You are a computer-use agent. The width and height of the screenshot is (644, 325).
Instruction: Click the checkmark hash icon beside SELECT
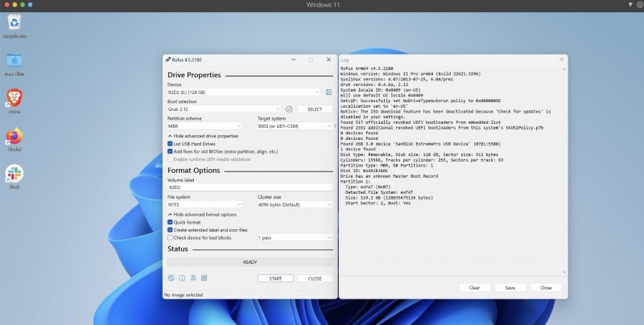click(289, 109)
